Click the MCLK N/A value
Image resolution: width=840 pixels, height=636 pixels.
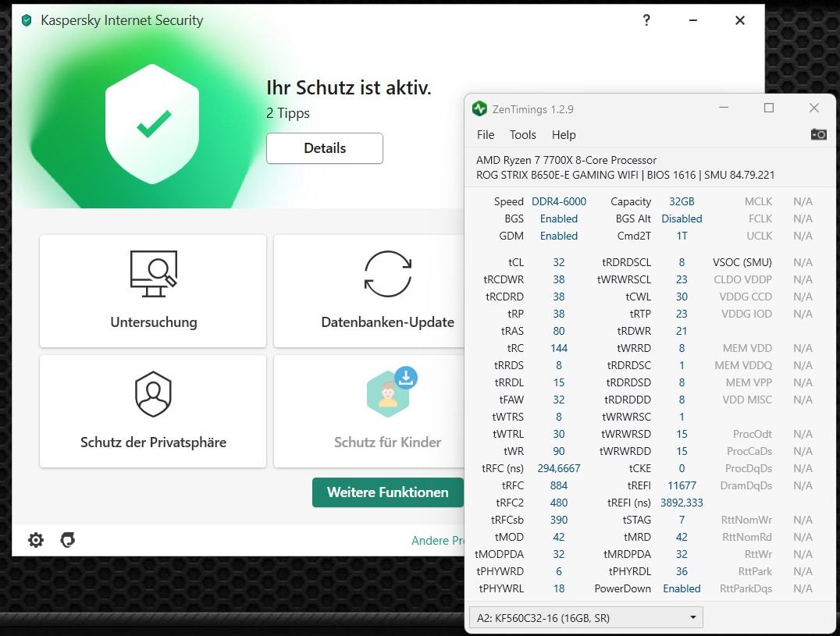pos(803,201)
